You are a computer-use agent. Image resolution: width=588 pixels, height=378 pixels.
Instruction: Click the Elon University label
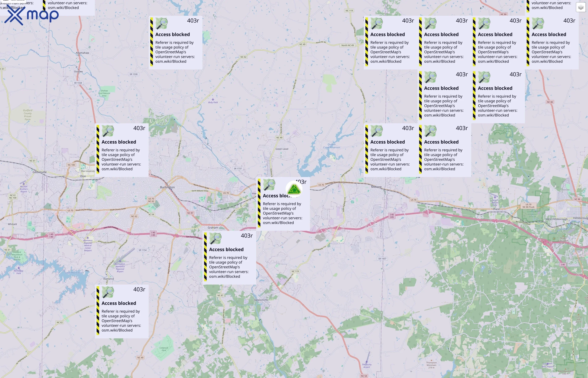pos(88,171)
